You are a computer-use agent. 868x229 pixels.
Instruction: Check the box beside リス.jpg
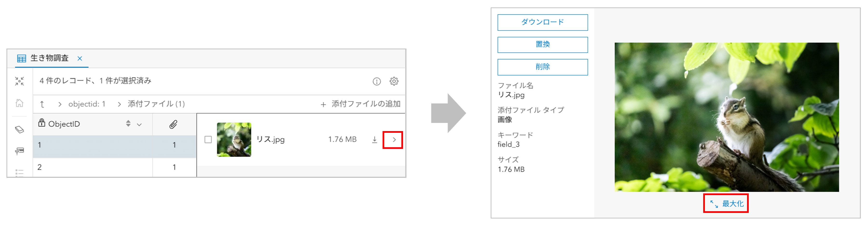[x=208, y=140]
